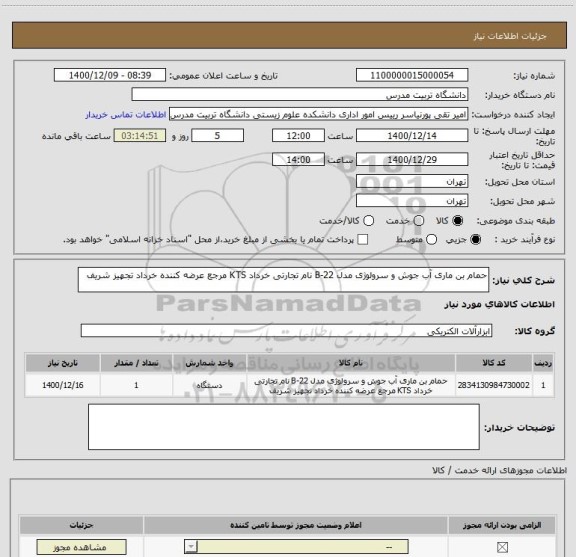Image resolution: width=576 pixels, height=557 pixels.
Task: Select the کالا/خدمت radio button
Action: tap(368, 221)
